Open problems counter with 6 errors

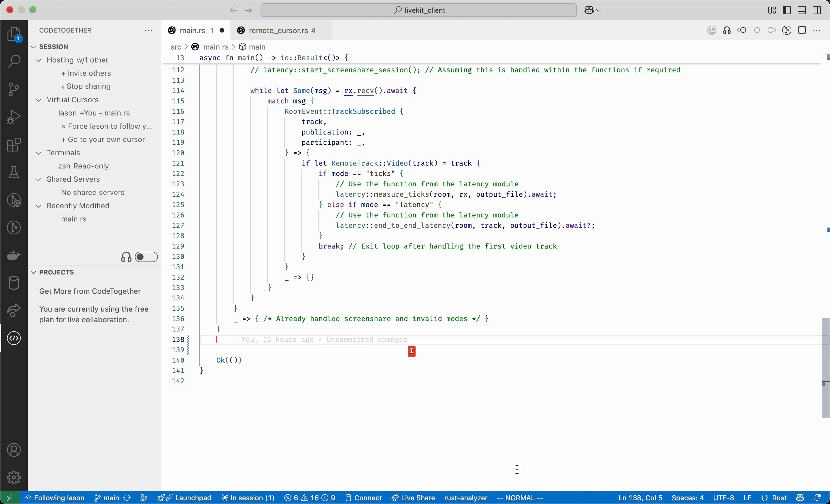point(310,498)
